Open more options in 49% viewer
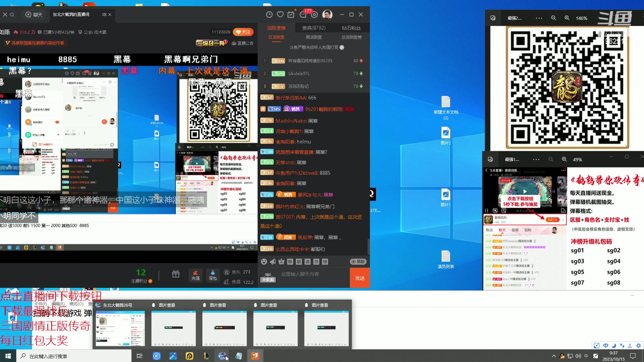Viewport: 644px width, 362px height. (x=536, y=160)
